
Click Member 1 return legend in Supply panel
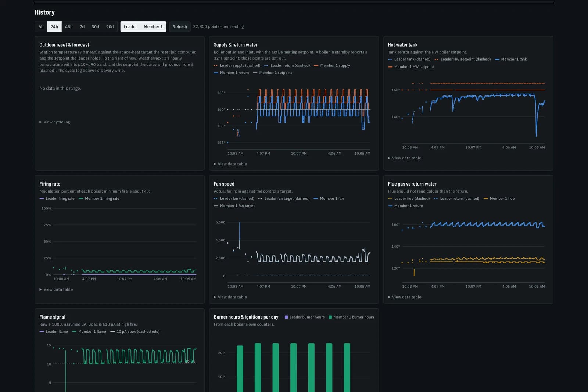tap(231, 73)
